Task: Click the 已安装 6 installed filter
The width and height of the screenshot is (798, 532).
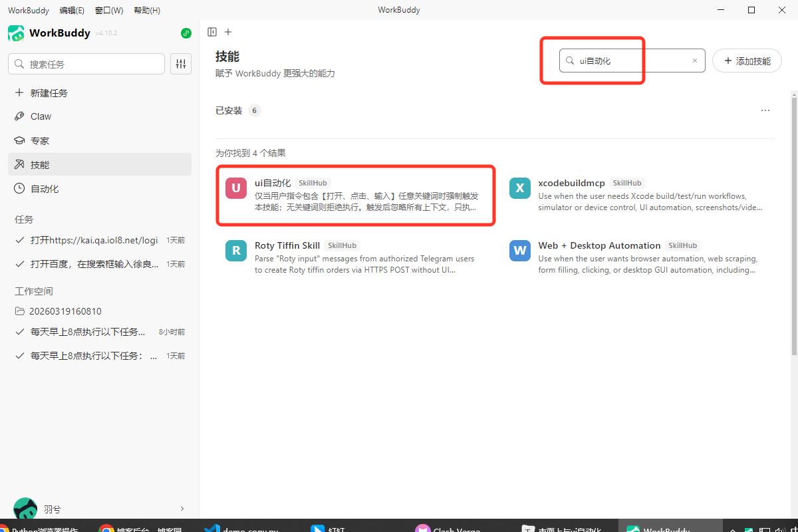Action: pyautogui.click(x=238, y=110)
